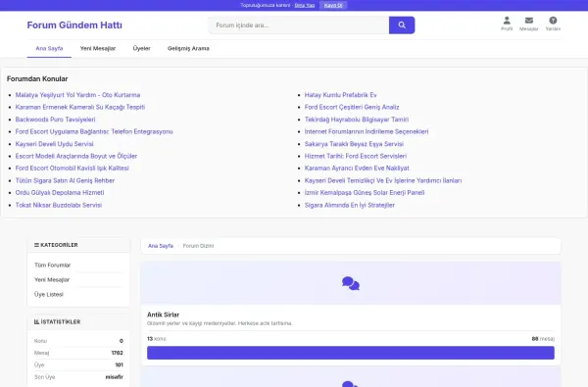Go to Forum Gündem Hattı home logo
Image resolution: width=588 pixels, height=387 pixels.
(x=74, y=25)
